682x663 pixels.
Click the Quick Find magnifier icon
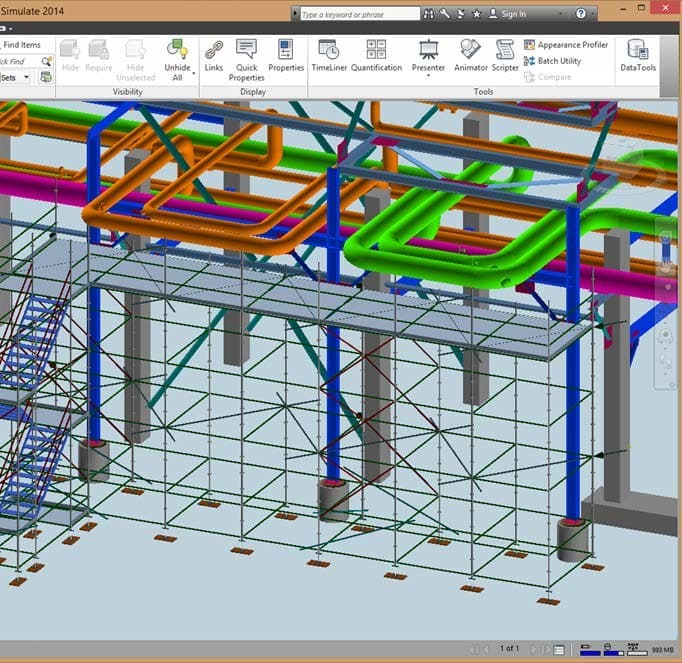tap(46, 61)
